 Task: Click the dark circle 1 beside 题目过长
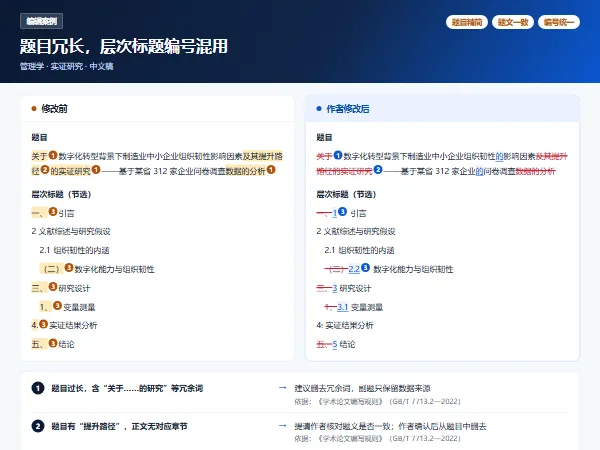pos(38,388)
